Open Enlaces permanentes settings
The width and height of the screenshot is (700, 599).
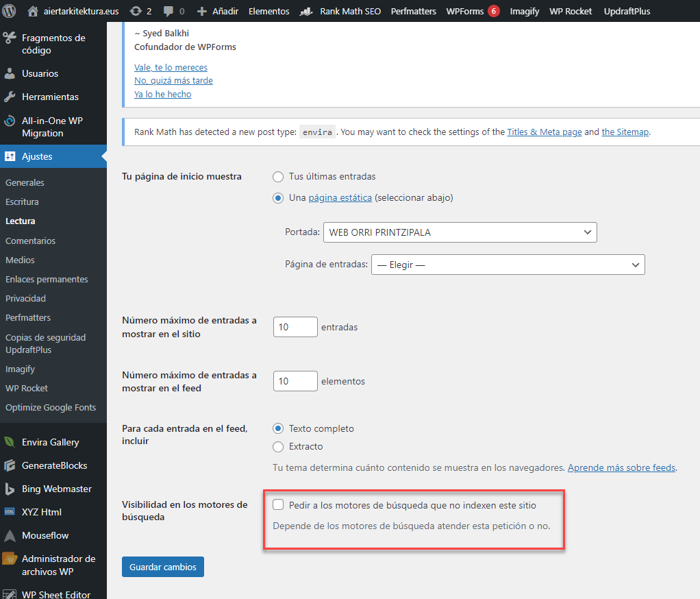point(47,279)
